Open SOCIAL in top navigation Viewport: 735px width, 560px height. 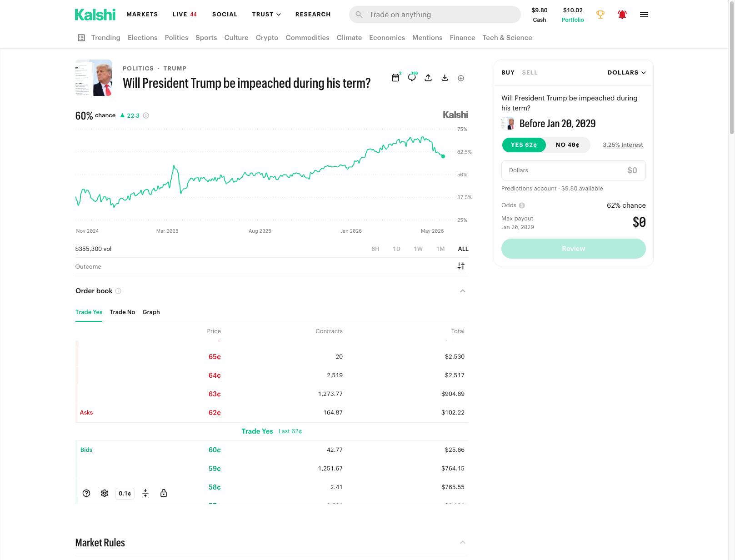tap(225, 15)
